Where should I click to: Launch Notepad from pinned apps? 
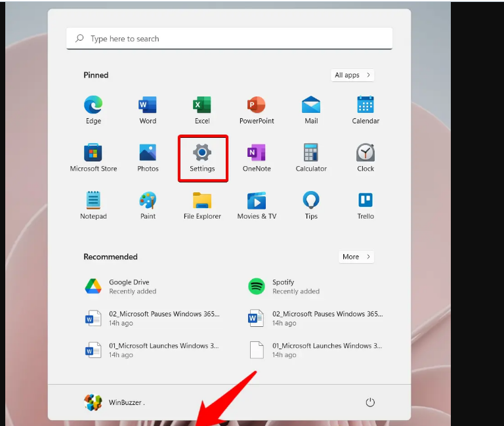coord(93,205)
